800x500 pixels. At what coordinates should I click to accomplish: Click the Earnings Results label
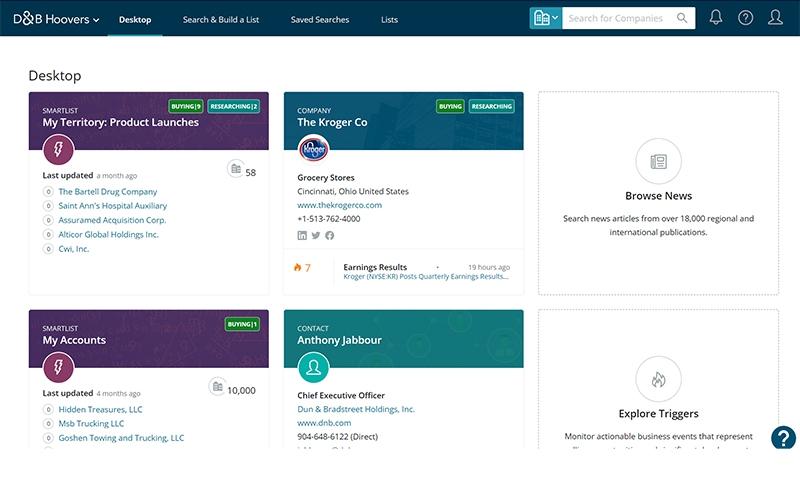click(375, 267)
